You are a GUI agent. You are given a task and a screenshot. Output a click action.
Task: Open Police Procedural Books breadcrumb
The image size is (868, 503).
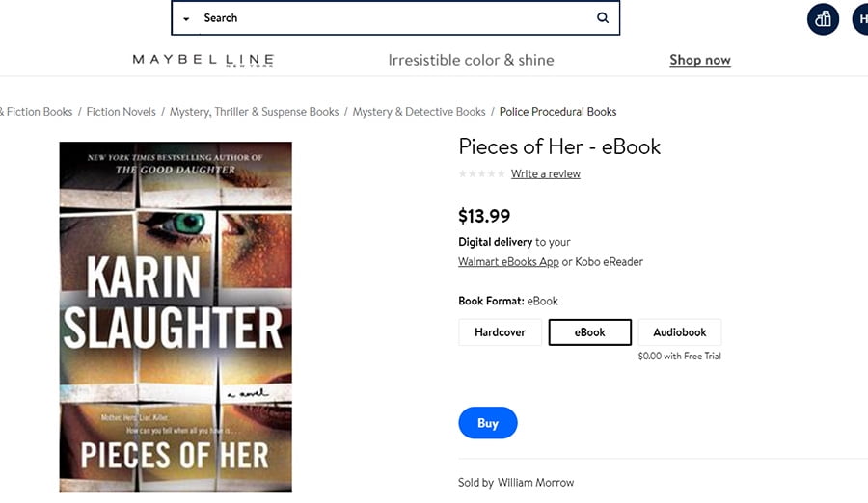[x=558, y=112]
